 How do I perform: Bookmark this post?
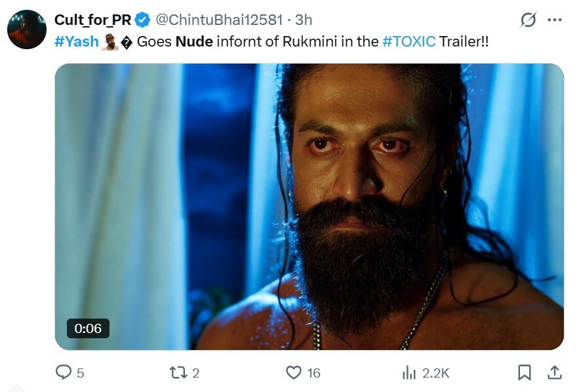pos(525,372)
